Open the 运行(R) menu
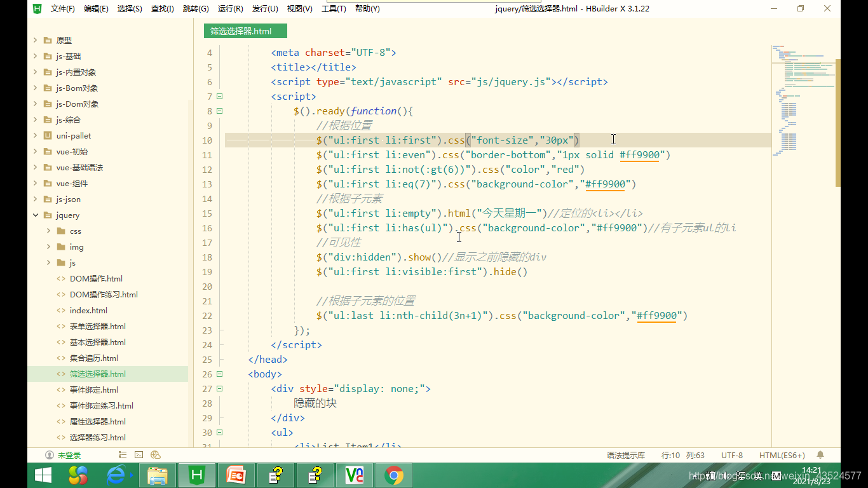The height and width of the screenshot is (488, 868). coord(230,9)
